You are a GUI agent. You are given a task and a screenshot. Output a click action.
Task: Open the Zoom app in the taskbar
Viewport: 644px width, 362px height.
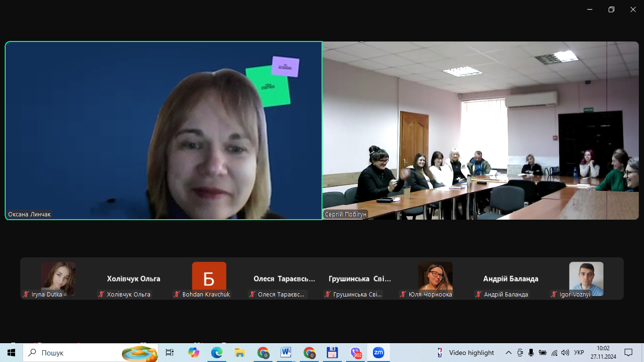tap(378, 353)
